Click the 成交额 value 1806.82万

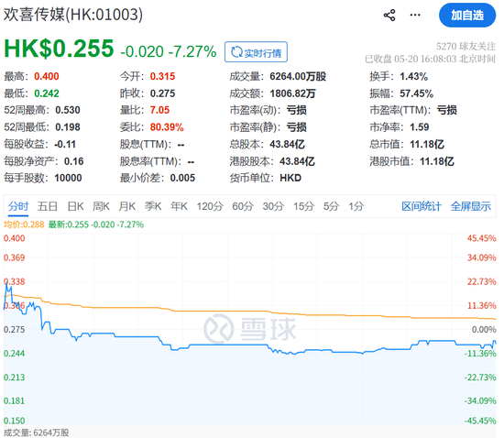point(293,93)
